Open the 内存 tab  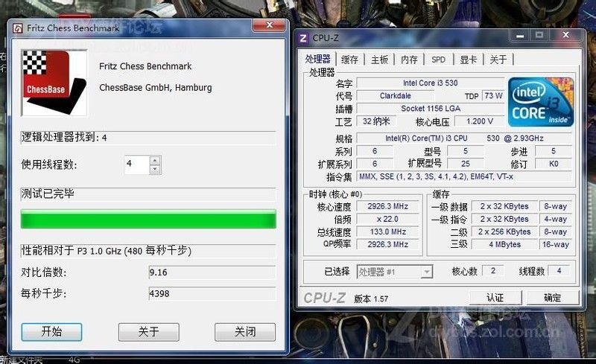[409, 60]
